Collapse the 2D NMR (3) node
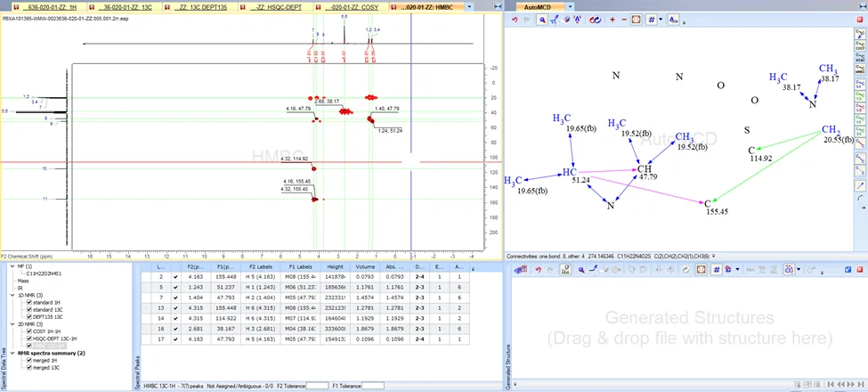 (12, 324)
